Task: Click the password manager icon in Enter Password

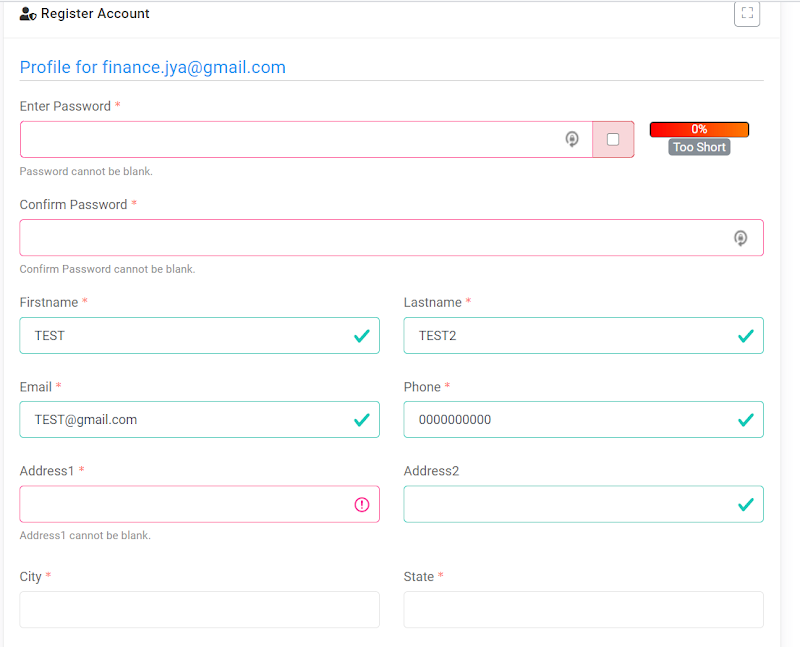Action: click(x=572, y=139)
